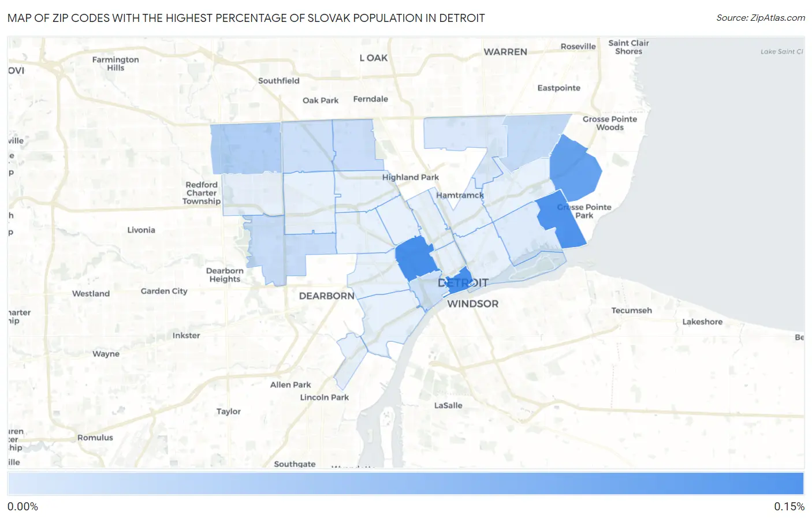Click the Tecumseh map label
This screenshot has width=812, height=519.
click(x=632, y=311)
